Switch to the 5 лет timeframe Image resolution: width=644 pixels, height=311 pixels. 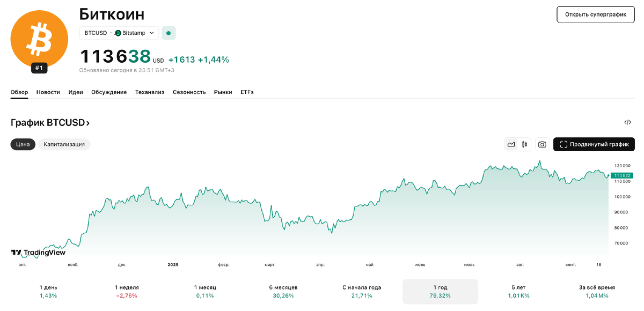[517, 291]
